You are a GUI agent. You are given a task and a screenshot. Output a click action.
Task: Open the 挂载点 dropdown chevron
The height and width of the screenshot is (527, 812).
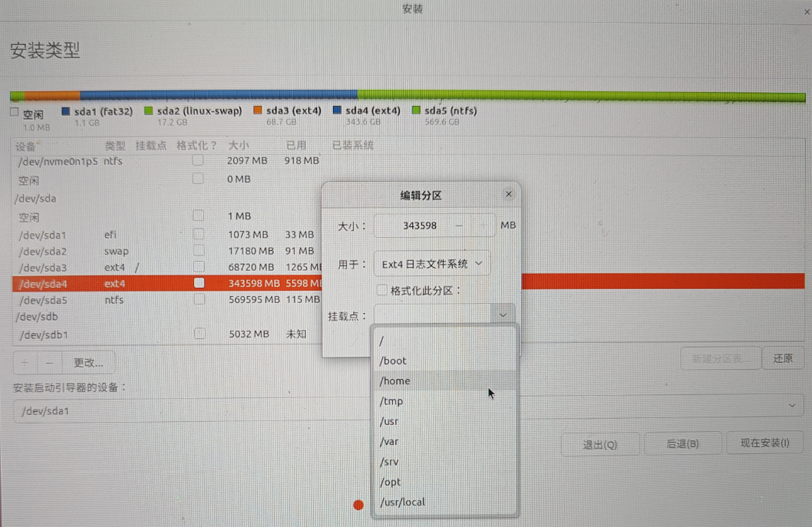[503, 314]
